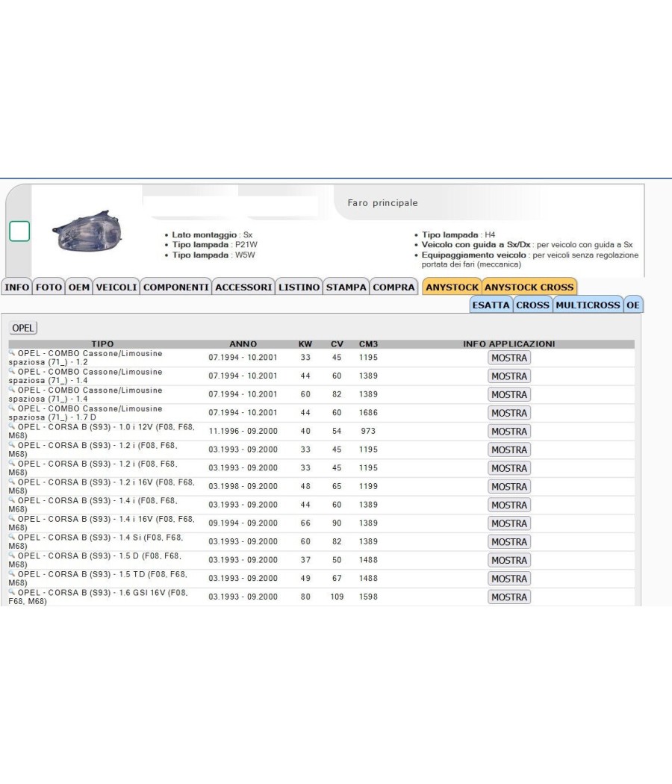
Task: Select the INFO APPLICAZIONI column header
Action: [x=509, y=344]
